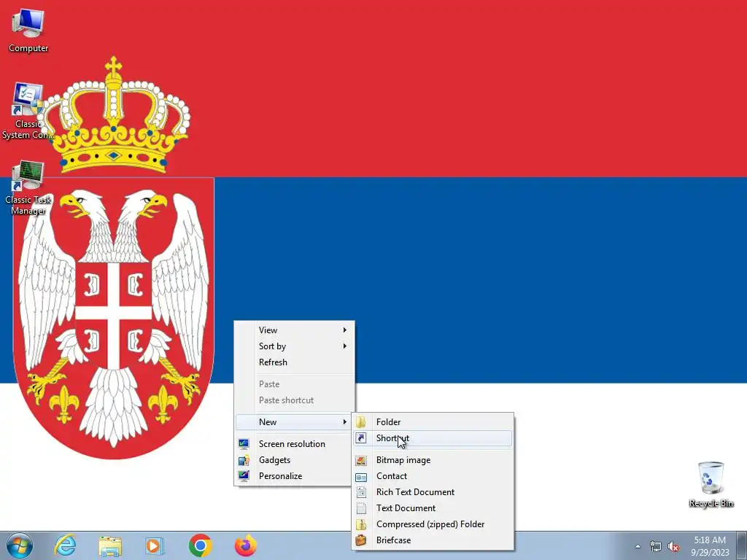
Task: Click the Gadgets menu icon
Action: point(244,460)
